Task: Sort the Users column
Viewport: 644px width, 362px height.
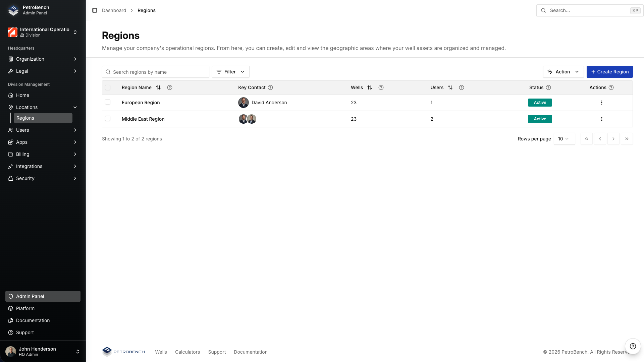Action: pos(450,87)
